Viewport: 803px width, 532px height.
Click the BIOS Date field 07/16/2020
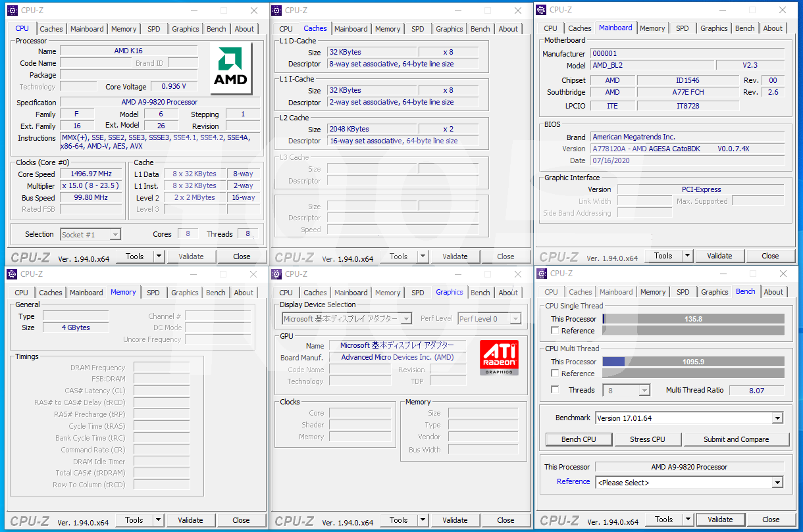687,160
